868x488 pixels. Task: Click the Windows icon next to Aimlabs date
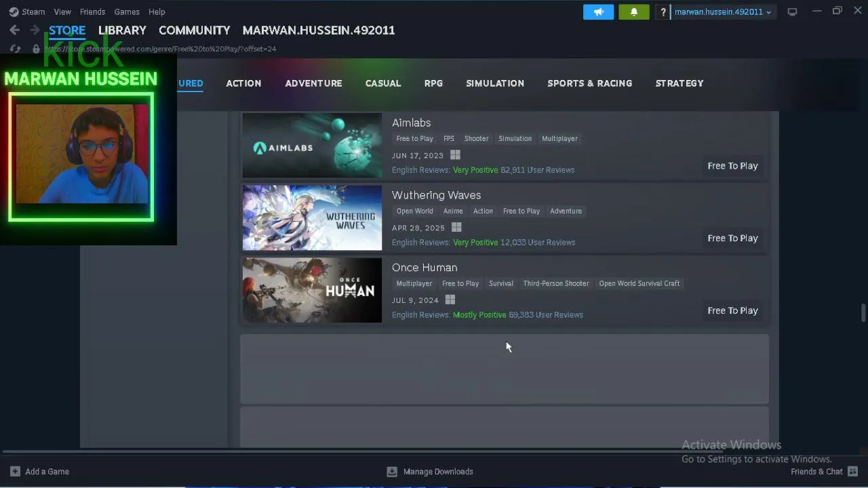click(455, 155)
